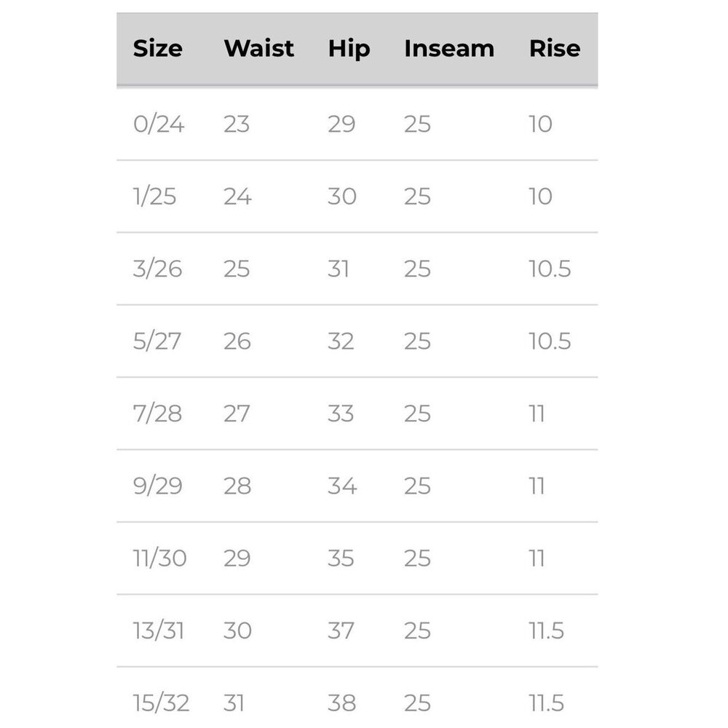Select the 5/27 size row

pos(357,341)
